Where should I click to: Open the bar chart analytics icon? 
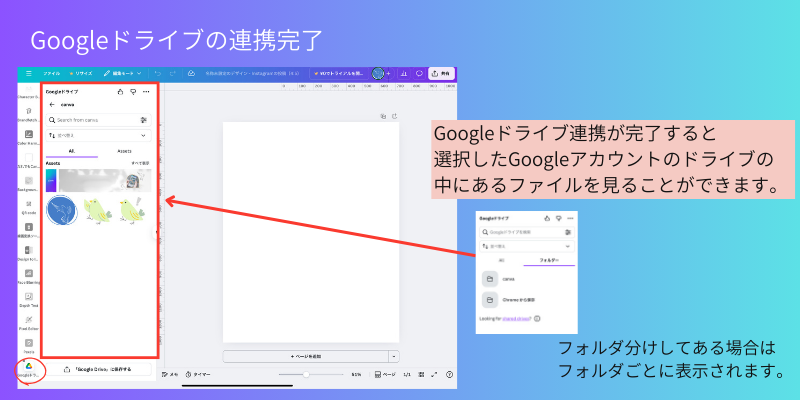click(404, 73)
